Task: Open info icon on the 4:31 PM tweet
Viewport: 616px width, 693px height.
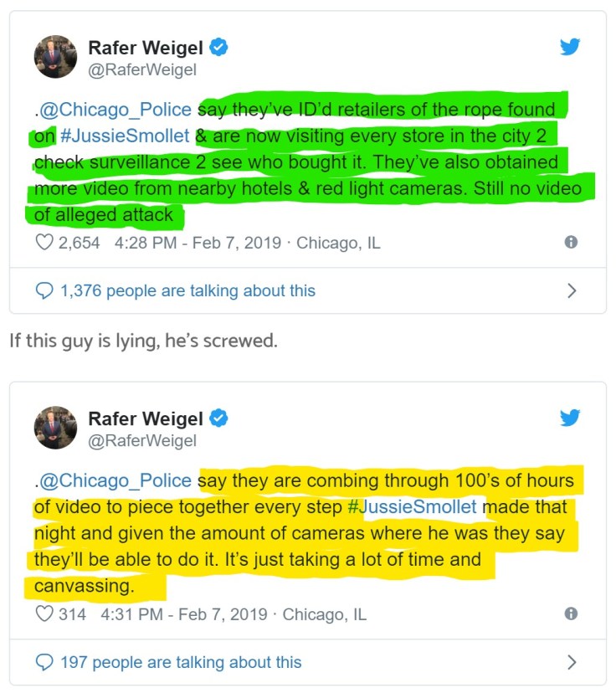Action: (571, 613)
